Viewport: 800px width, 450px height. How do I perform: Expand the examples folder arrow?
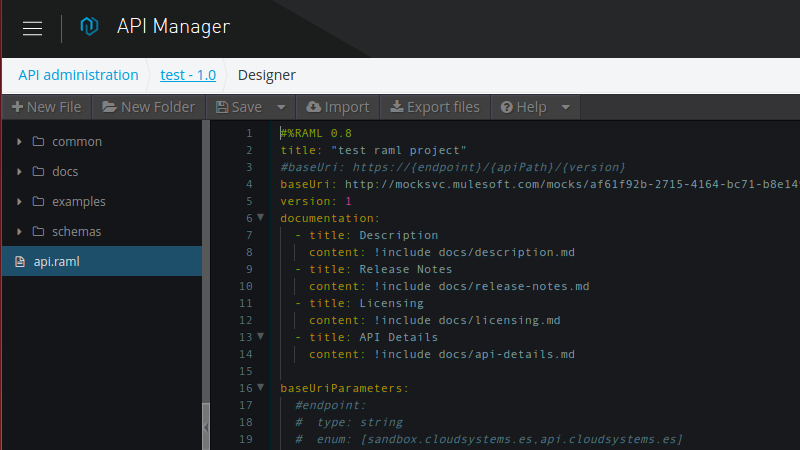19,202
